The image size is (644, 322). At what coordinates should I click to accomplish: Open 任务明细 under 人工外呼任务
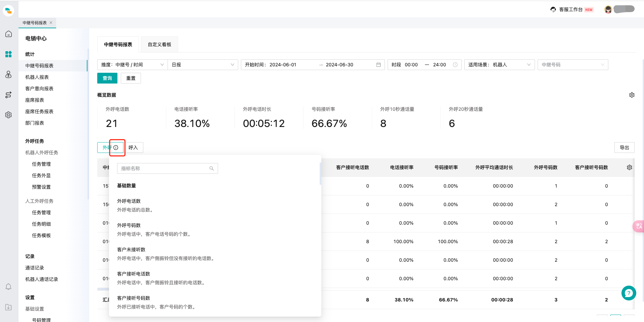tap(41, 224)
